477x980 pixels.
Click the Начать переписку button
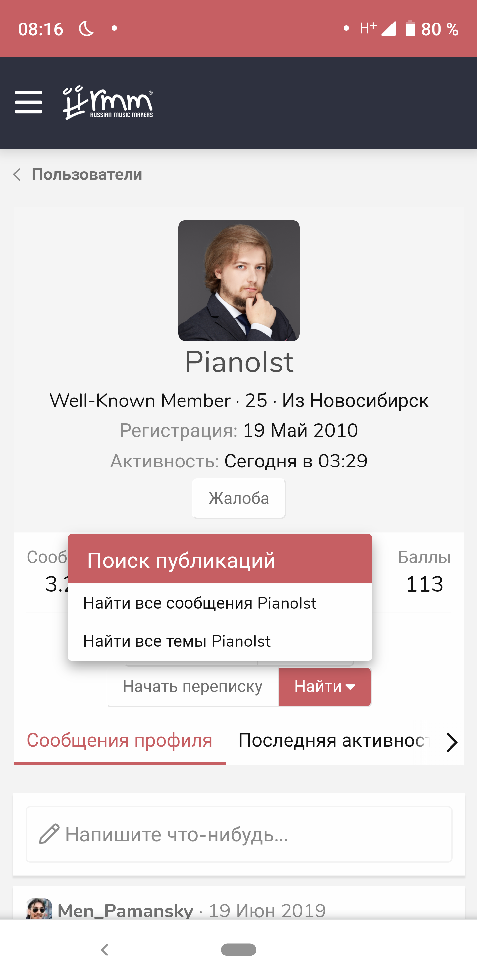(x=193, y=687)
